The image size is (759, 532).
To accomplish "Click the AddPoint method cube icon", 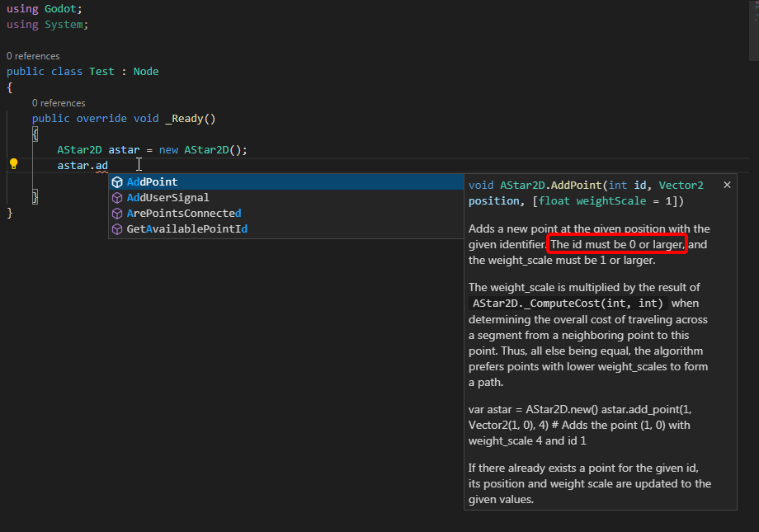I will [x=116, y=181].
